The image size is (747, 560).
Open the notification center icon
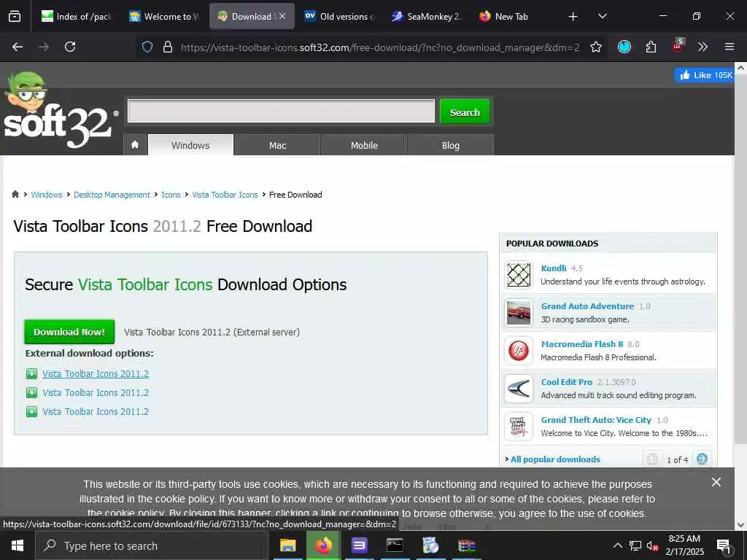click(723, 546)
